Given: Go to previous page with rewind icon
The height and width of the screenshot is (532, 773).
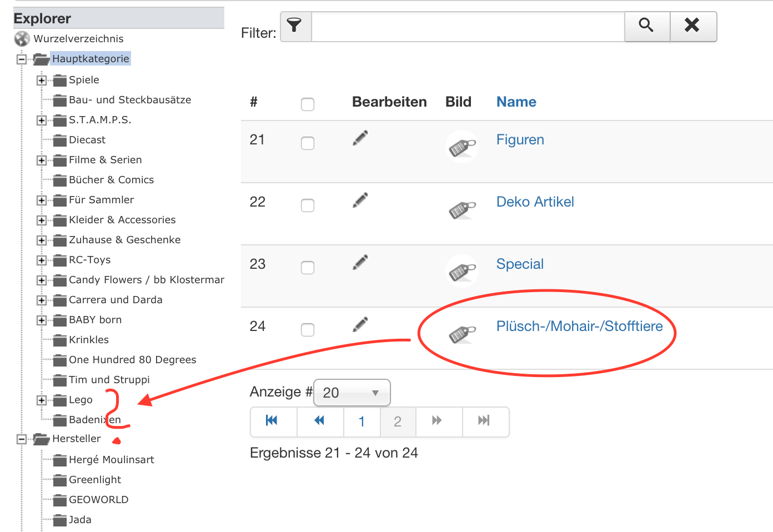Looking at the screenshot, I should point(320,421).
